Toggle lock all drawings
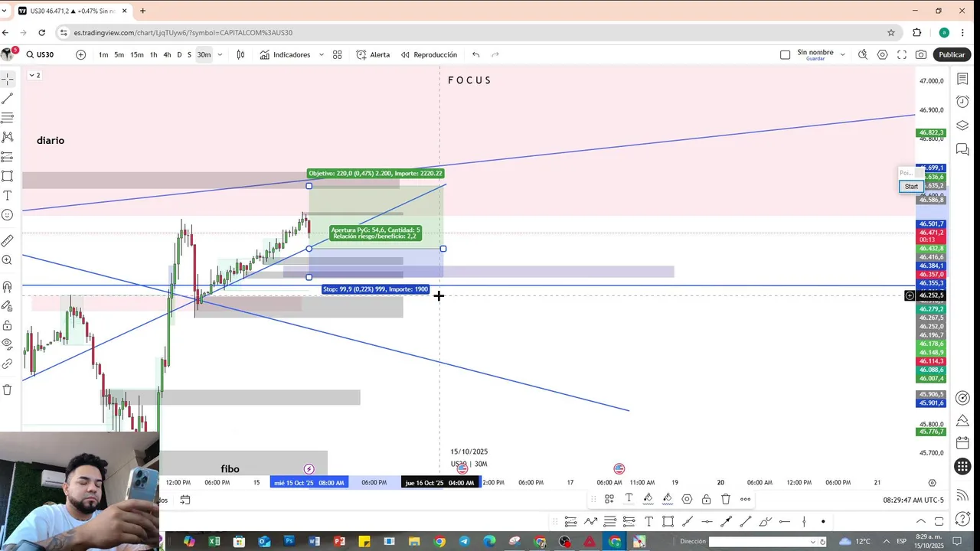 [8, 325]
